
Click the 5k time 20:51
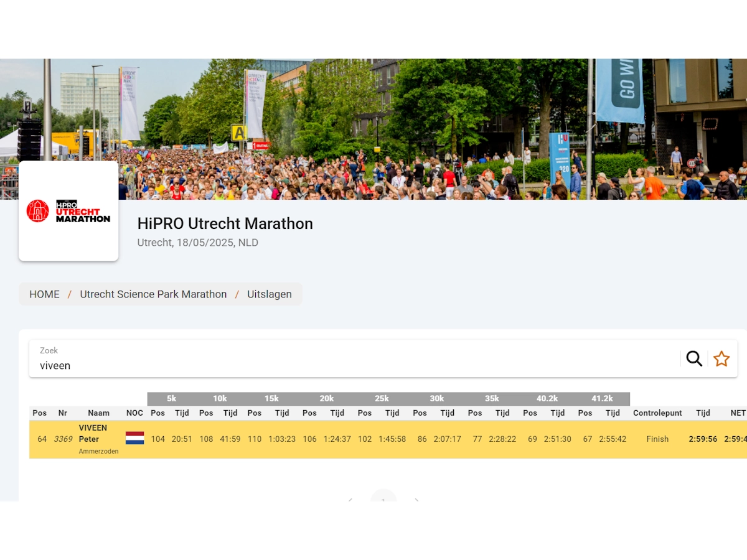coord(182,439)
